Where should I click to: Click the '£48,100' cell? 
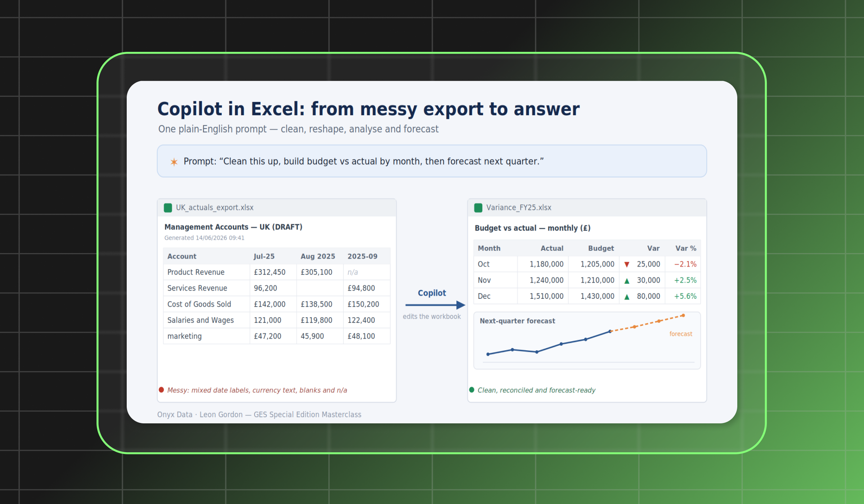pos(367,336)
